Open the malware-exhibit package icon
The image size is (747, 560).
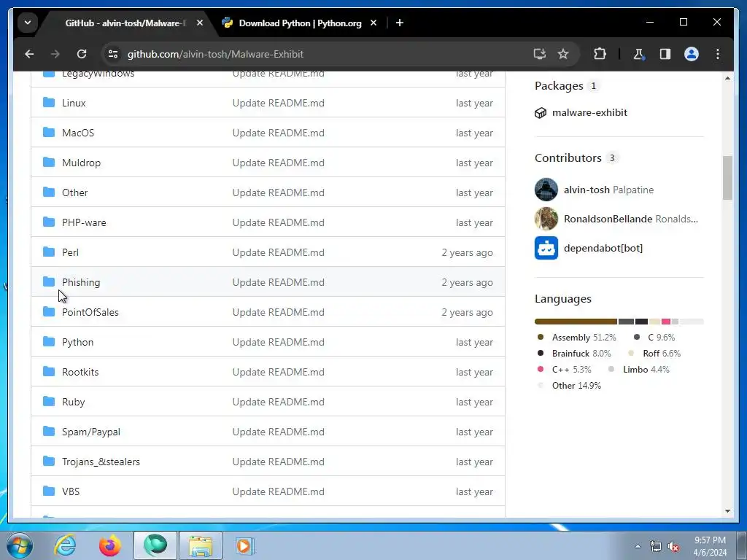point(541,113)
